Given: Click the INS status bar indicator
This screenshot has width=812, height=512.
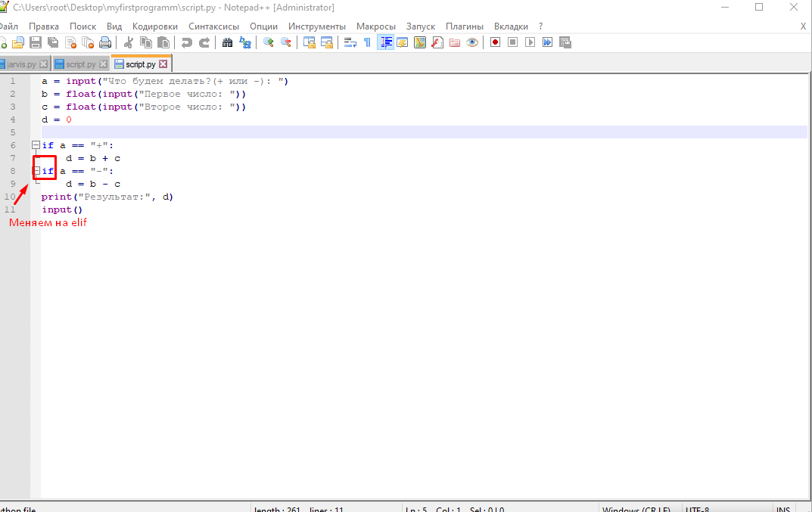Looking at the screenshot, I should click(783, 509).
